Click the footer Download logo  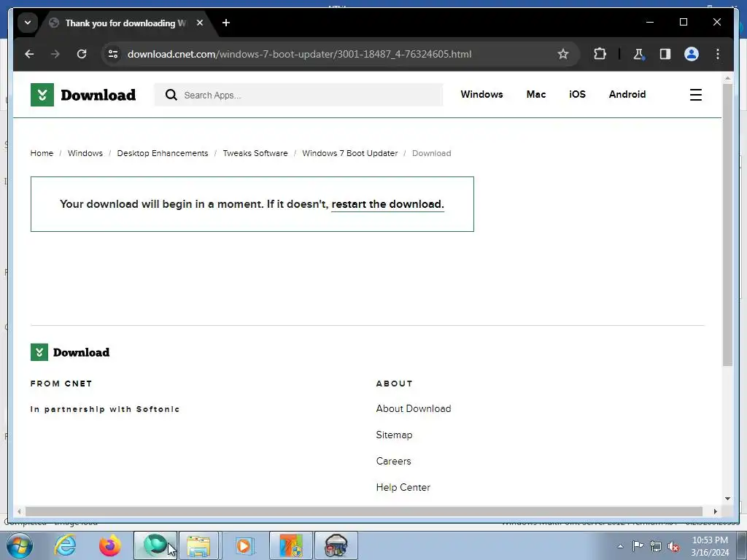click(70, 352)
